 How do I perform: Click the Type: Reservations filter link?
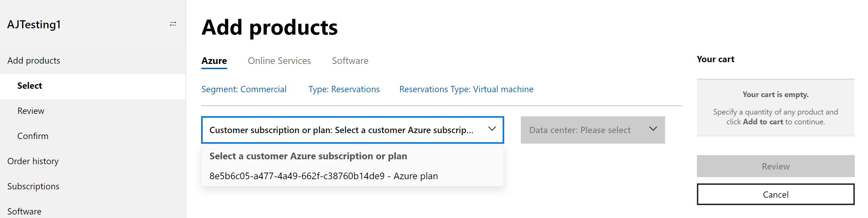coord(344,89)
